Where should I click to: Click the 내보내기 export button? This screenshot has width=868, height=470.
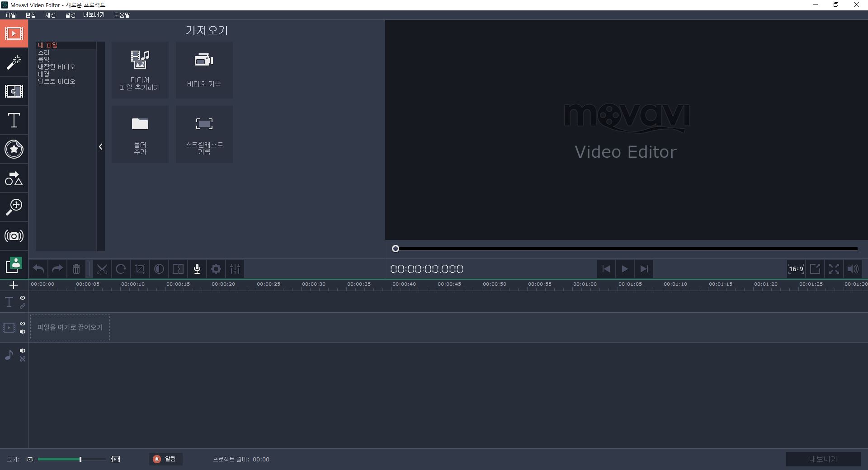(823, 459)
